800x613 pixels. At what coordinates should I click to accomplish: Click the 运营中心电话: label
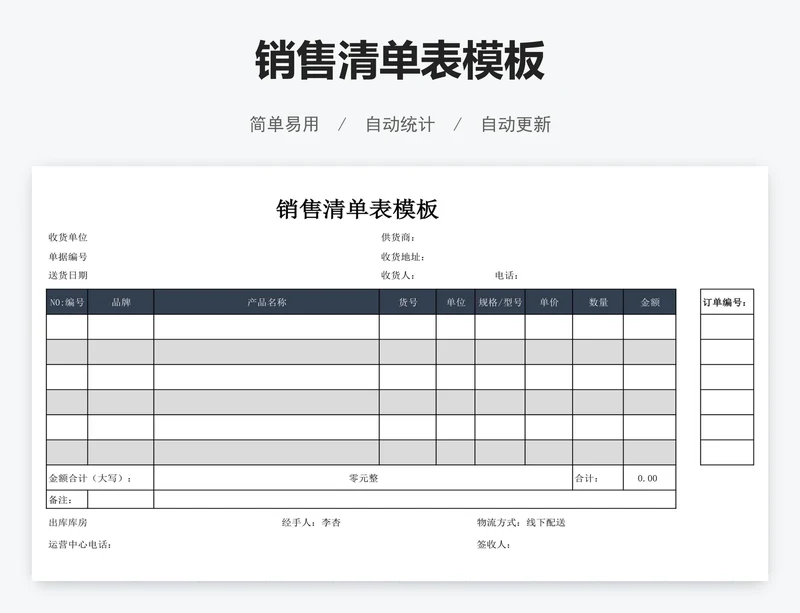(80, 545)
